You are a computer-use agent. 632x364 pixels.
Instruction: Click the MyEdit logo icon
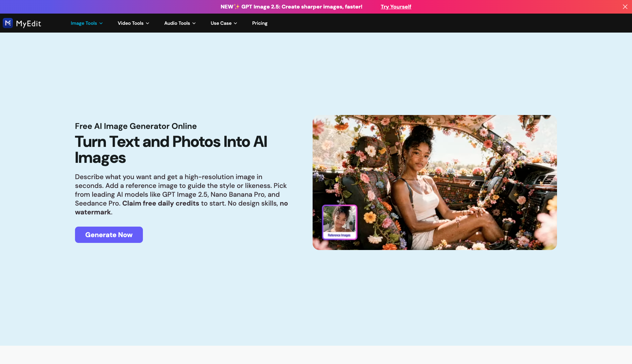point(8,23)
